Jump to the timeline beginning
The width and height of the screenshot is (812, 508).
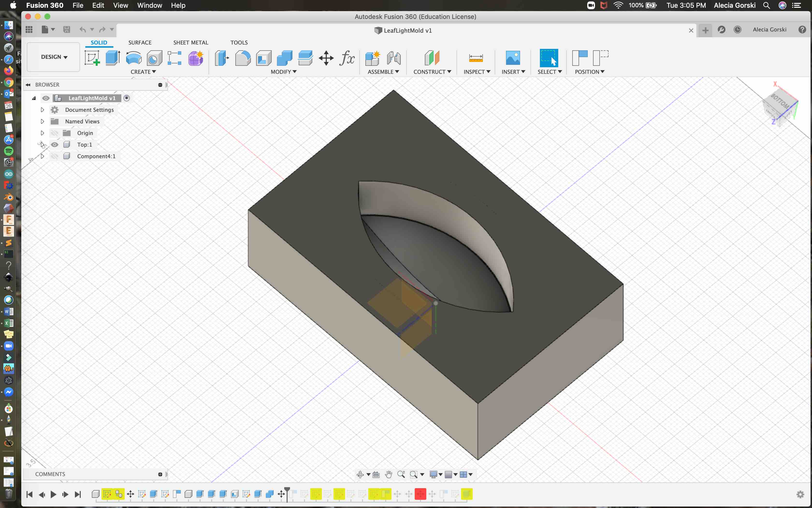[29, 494]
